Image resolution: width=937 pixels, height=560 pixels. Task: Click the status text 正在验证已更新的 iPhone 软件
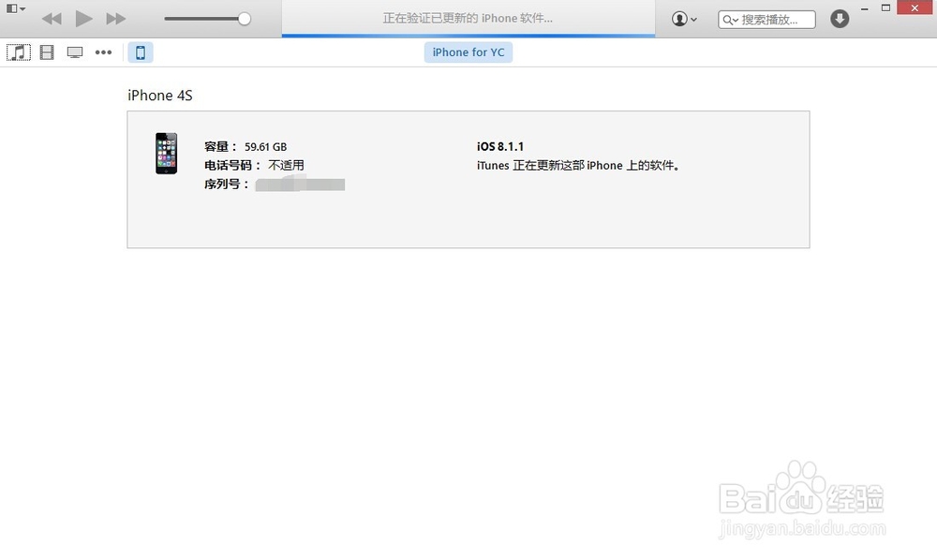point(468,19)
